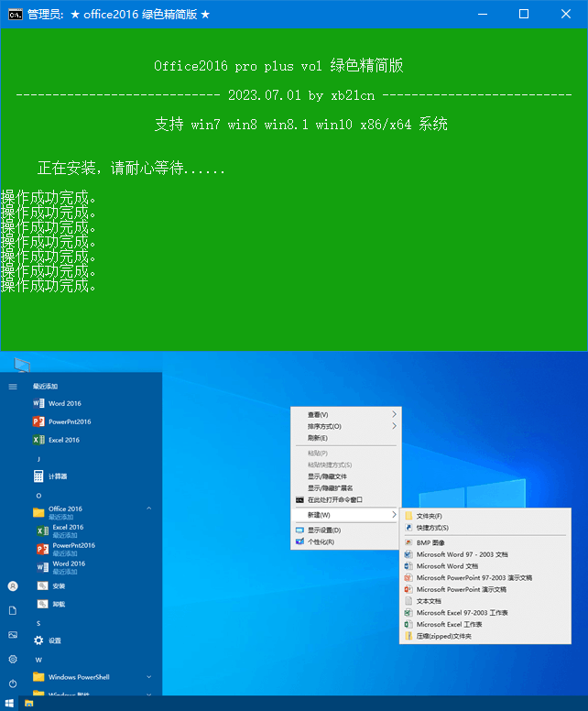
Task: Open 新建(W) submenu entry
Action: coord(346,515)
